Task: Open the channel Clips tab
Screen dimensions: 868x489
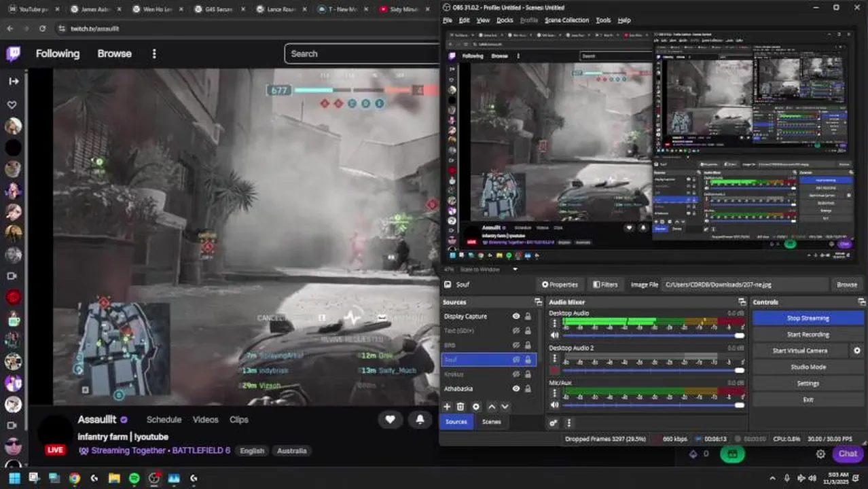Action: (238, 420)
